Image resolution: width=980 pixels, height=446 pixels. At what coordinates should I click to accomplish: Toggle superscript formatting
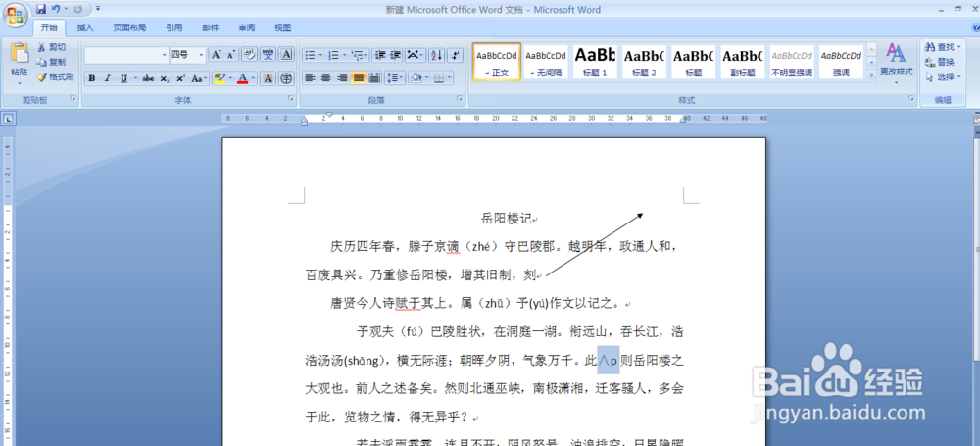click(x=180, y=78)
